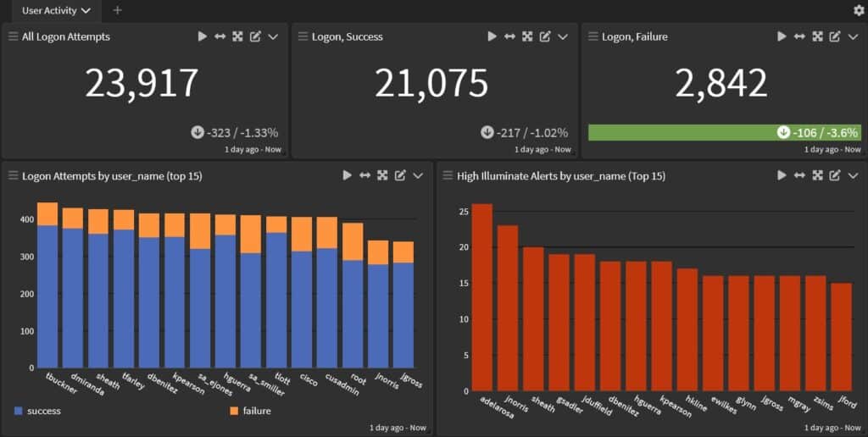Edit the All Logon Attempts panel

click(255, 36)
